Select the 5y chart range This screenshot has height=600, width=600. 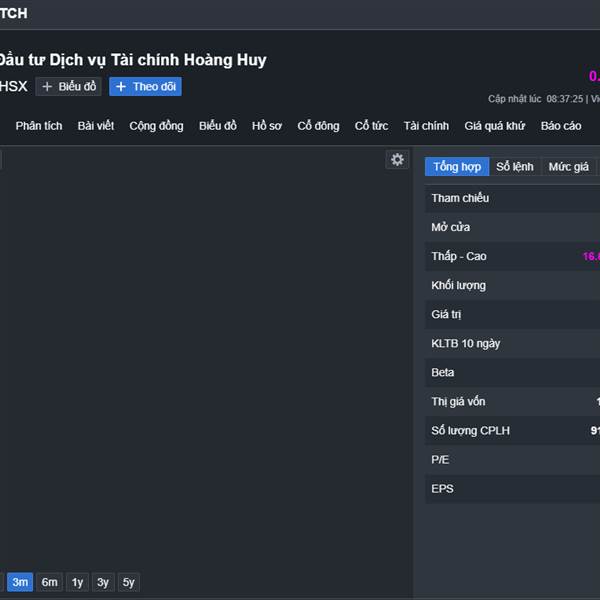pyautogui.click(x=129, y=582)
